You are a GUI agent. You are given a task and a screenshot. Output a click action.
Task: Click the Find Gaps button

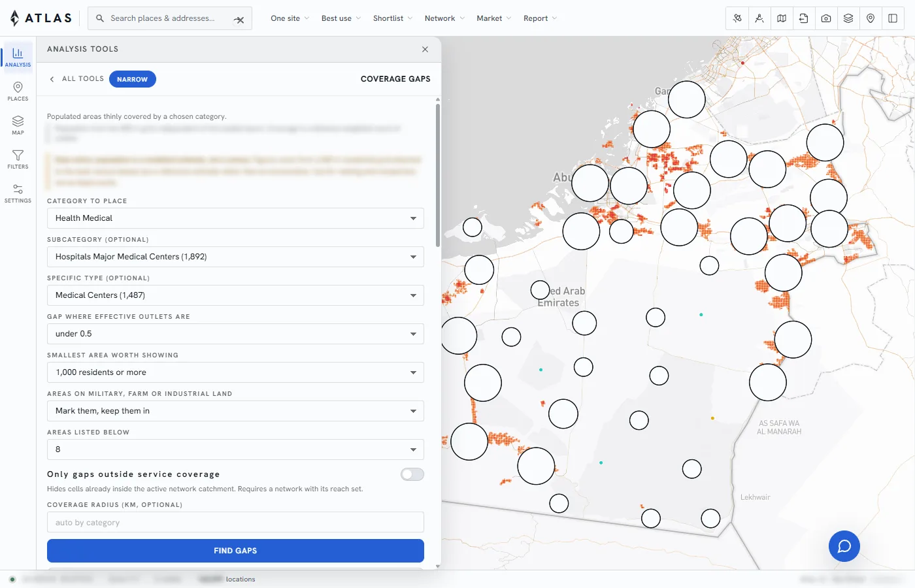click(x=235, y=551)
